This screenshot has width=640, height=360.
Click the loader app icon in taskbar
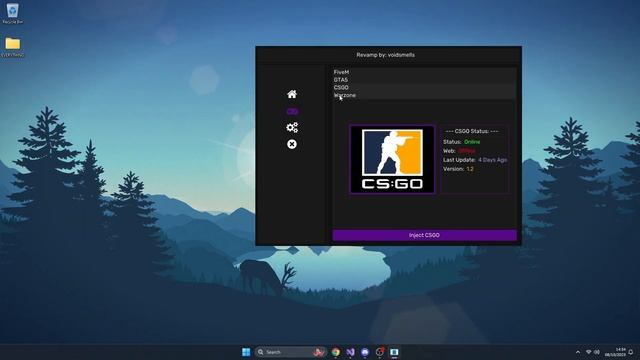click(394, 352)
